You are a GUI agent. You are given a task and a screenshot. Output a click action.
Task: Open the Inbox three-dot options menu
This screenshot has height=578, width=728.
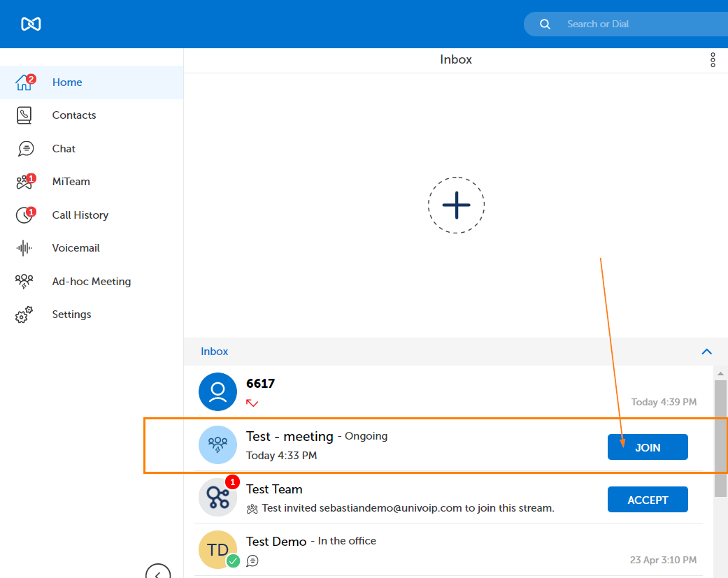coord(713,60)
